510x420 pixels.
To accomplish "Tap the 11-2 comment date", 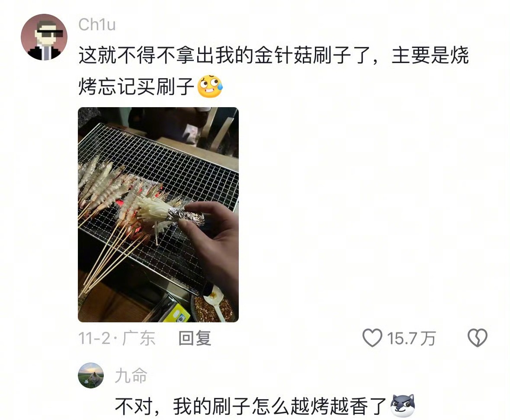I will pos(94,338).
